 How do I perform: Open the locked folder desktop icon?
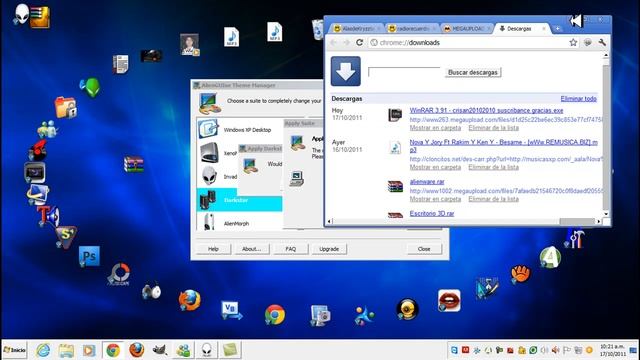click(65, 107)
